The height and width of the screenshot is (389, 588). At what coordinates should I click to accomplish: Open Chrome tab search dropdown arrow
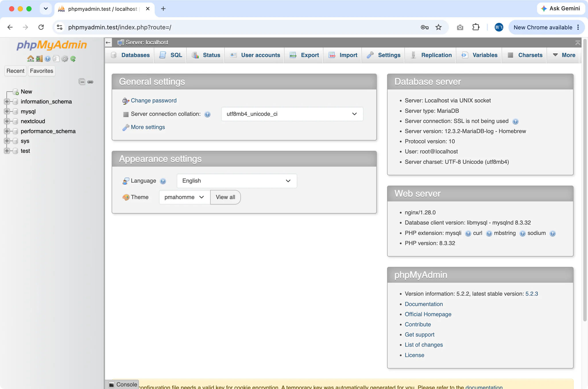point(46,9)
